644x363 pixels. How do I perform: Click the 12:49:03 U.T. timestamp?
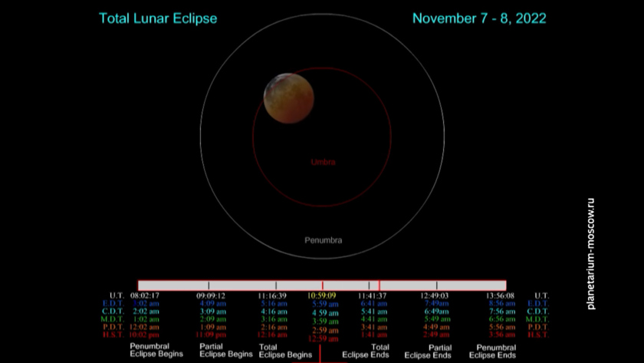(435, 295)
